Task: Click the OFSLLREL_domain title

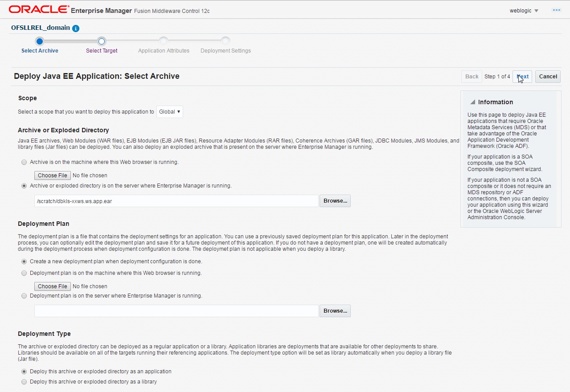Action: coord(40,28)
